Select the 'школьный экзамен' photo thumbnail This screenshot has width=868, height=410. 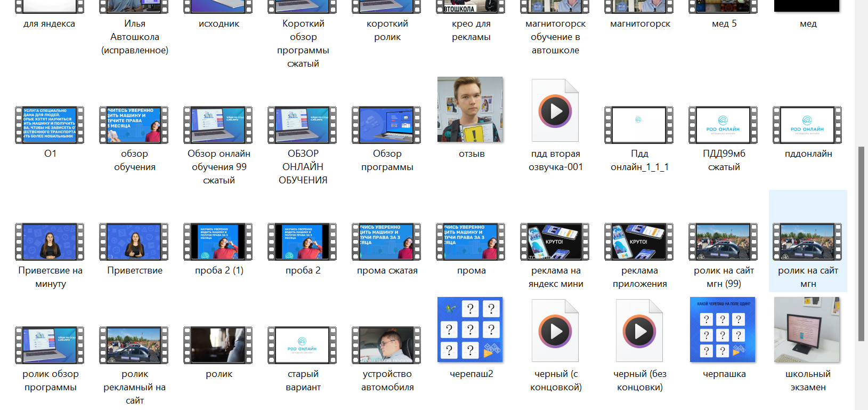pyautogui.click(x=807, y=329)
